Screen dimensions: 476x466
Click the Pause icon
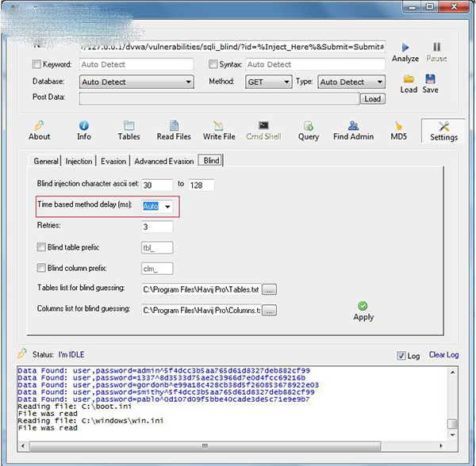[x=436, y=47]
